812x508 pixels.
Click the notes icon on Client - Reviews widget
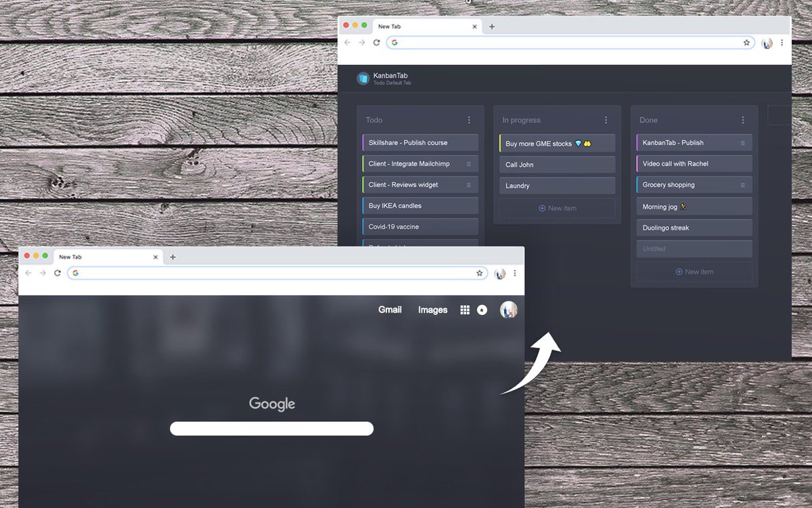pyautogui.click(x=469, y=185)
